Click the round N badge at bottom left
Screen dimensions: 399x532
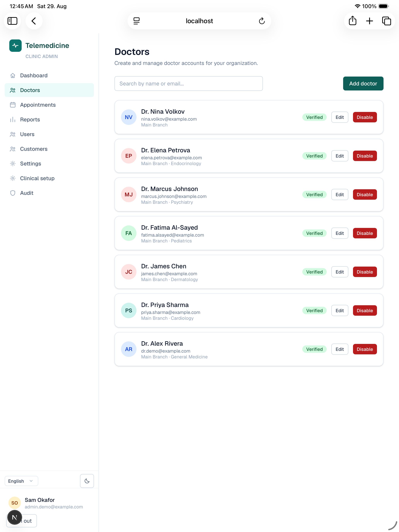click(x=15, y=517)
